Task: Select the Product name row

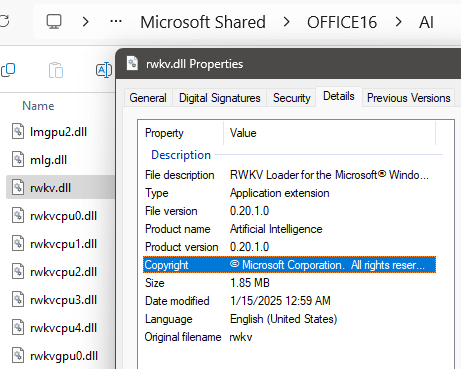Action: coord(289,229)
